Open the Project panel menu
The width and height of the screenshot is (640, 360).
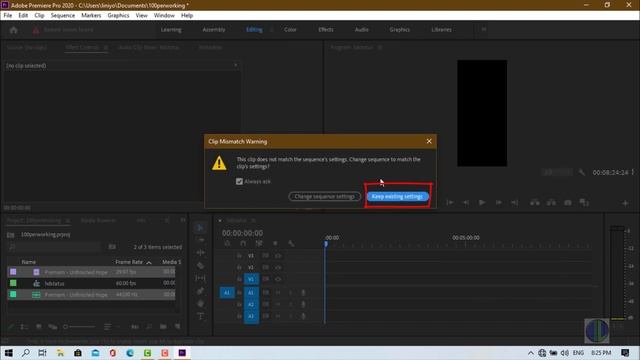coord(68,220)
